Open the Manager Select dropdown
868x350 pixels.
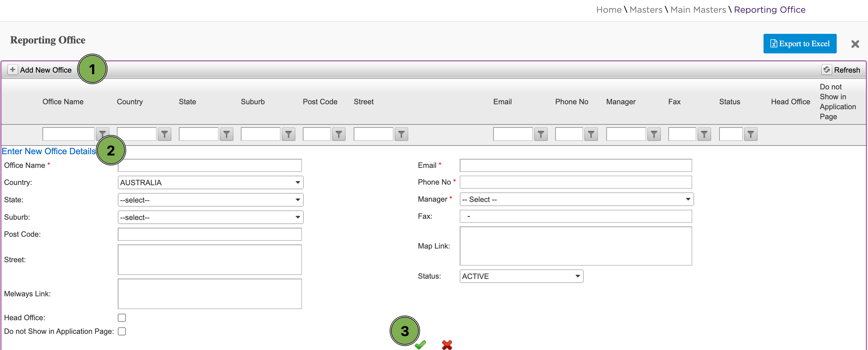point(576,199)
